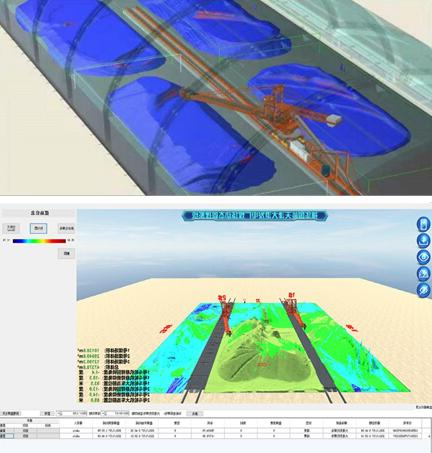Click the blue-outlined highlighted button above the color scale
This screenshot has height=453, width=432.
coord(39,228)
